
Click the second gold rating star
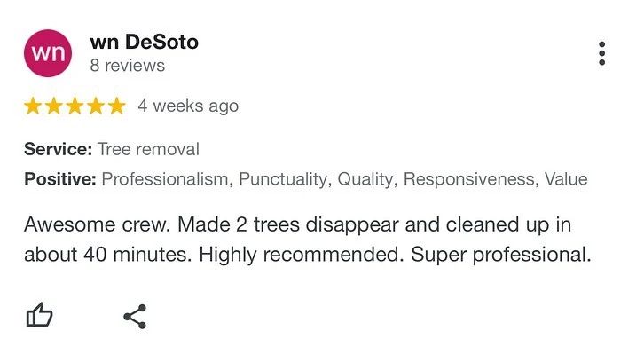54,106
